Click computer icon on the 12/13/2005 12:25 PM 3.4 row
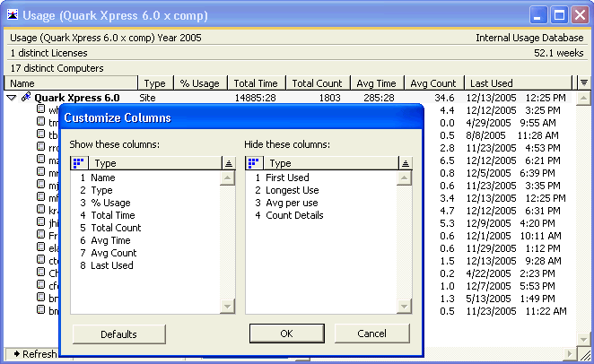 click(x=40, y=196)
